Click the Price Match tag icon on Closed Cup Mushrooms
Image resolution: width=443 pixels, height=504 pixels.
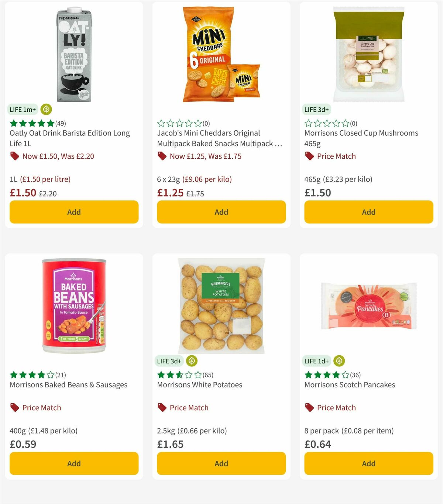pos(309,156)
